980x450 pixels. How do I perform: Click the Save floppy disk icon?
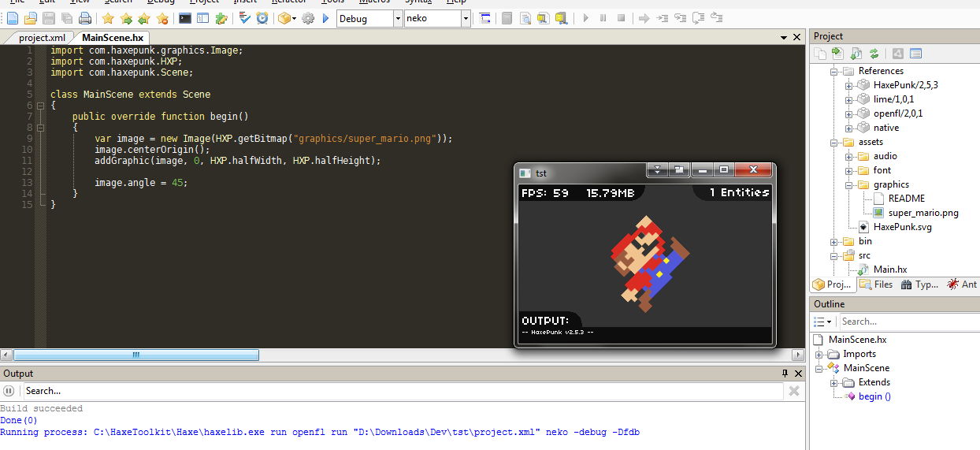point(49,18)
